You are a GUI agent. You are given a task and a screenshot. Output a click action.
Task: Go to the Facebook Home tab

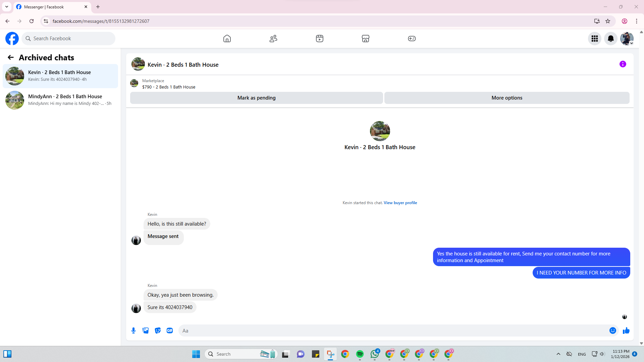click(x=227, y=39)
